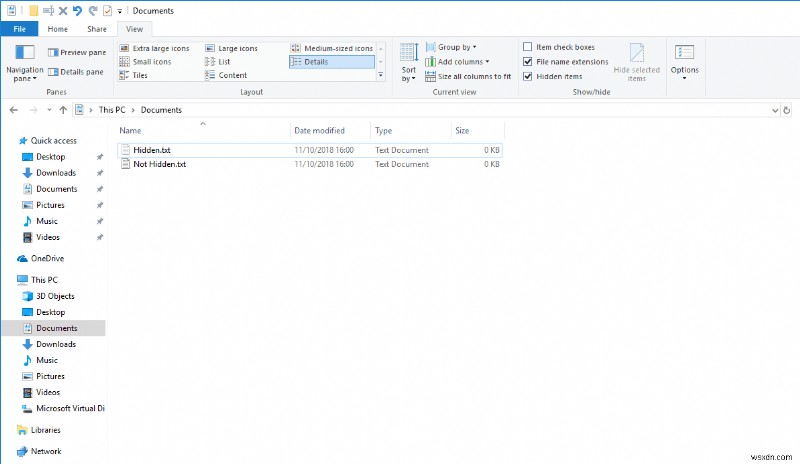Screen dimensions: 800x464
Task: Click the Rename icon in quick toolbar
Action: click(x=48, y=10)
